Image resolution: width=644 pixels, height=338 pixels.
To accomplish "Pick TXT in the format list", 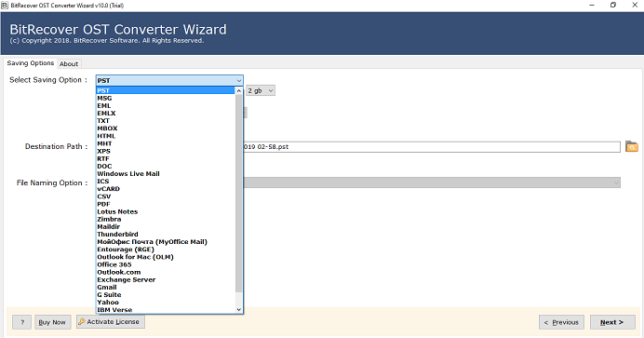I will pos(165,121).
